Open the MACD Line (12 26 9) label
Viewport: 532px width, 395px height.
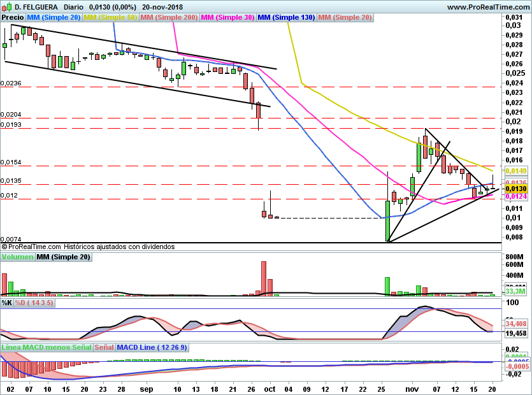tap(151, 348)
